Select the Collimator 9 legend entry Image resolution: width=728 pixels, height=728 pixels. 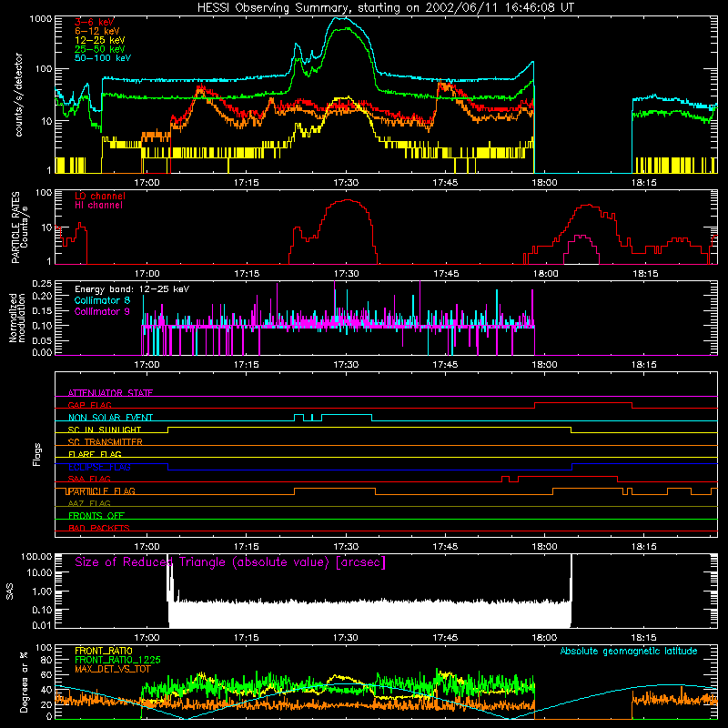tap(102, 311)
